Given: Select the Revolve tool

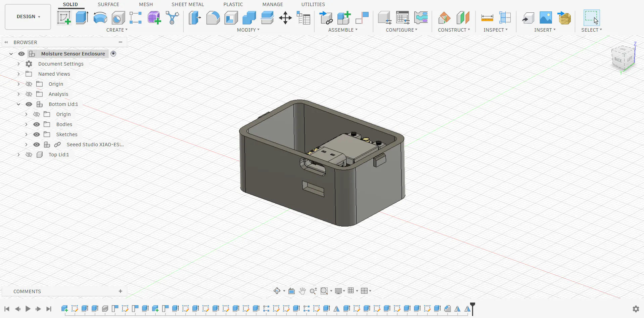Looking at the screenshot, I should click(x=100, y=18).
